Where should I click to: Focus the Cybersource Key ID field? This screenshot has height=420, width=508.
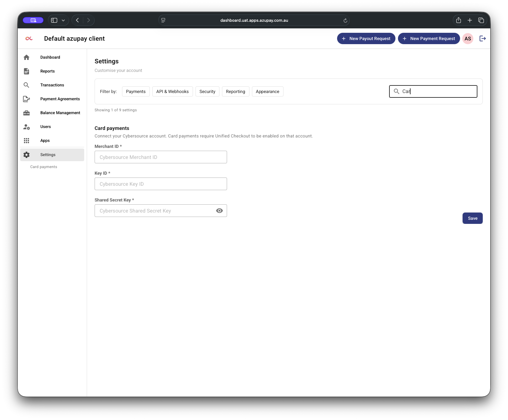(161, 184)
